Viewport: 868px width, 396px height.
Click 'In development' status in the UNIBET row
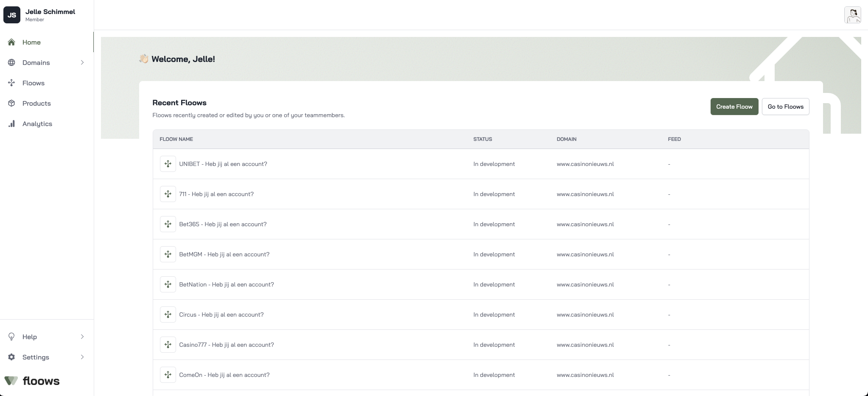coord(494,164)
